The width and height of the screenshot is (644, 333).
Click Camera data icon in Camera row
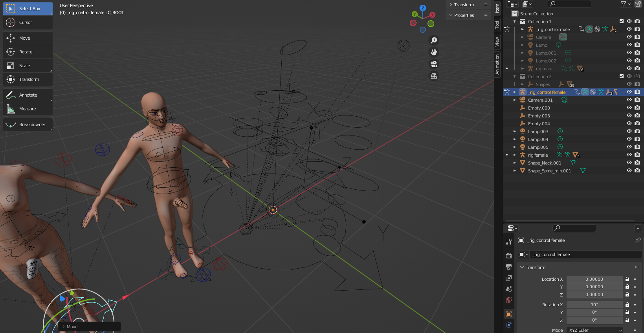pyautogui.click(x=563, y=37)
